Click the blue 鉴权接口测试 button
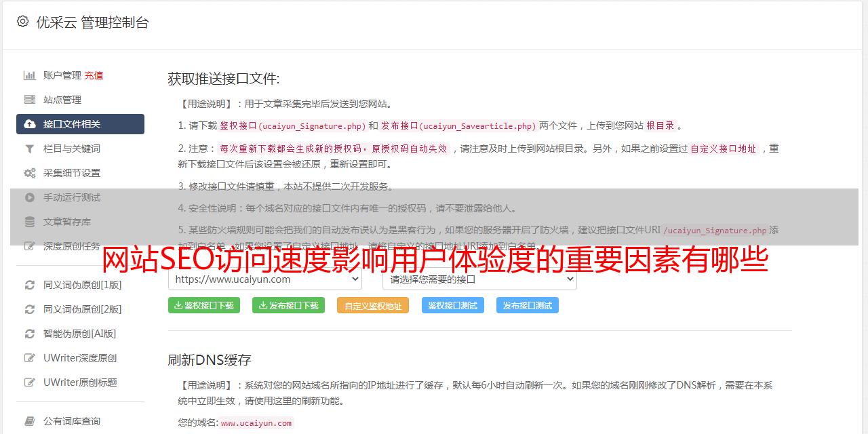The width and height of the screenshot is (868, 434). (453, 305)
